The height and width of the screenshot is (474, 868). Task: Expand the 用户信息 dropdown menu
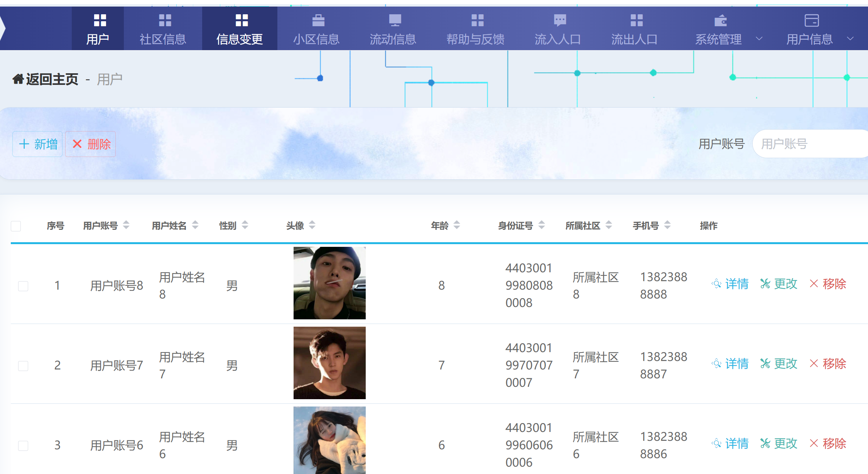[850, 39]
